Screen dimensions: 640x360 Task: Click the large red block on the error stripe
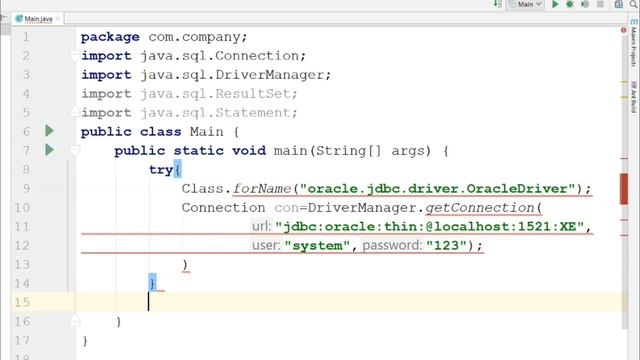point(624,189)
